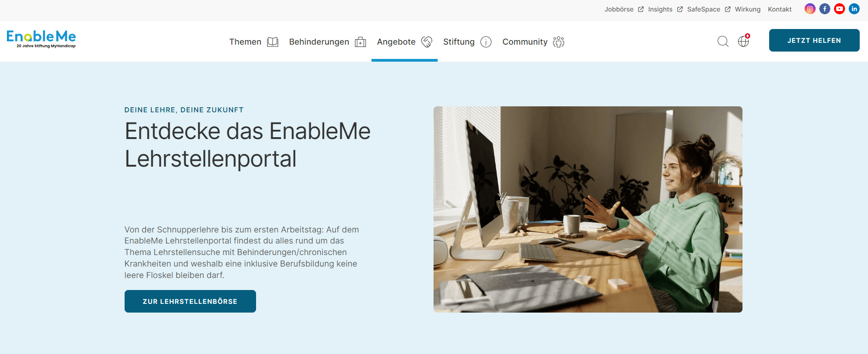Viewport: 868px width, 354px height.
Task: Select the Stiftung menu item
Action: [x=467, y=42]
